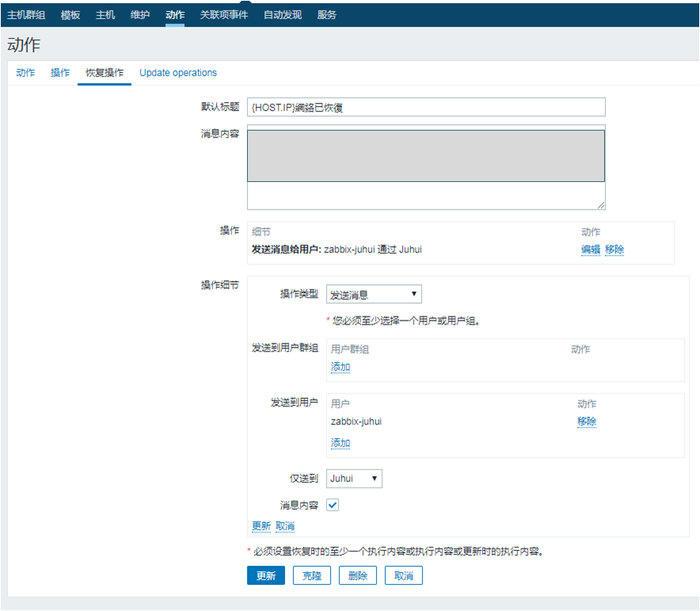
Task: Toggle the 消息内容 checkbox
Action: pyautogui.click(x=333, y=505)
